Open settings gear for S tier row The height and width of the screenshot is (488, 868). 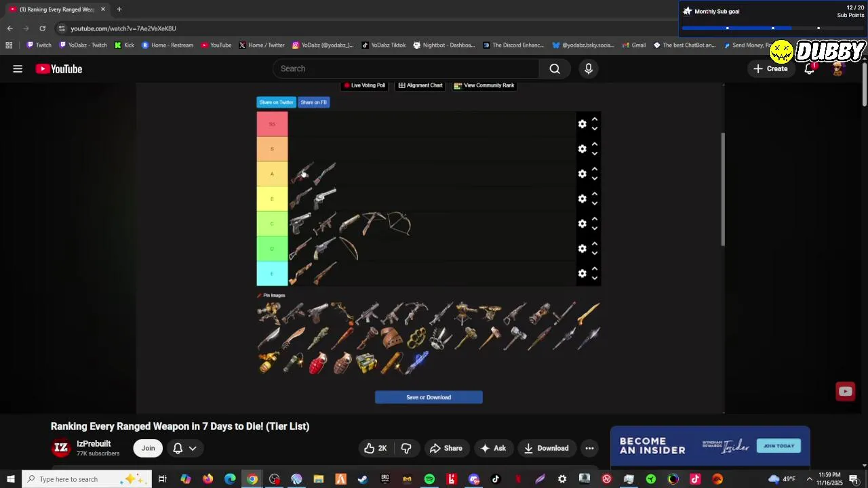pyautogui.click(x=582, y=149)
